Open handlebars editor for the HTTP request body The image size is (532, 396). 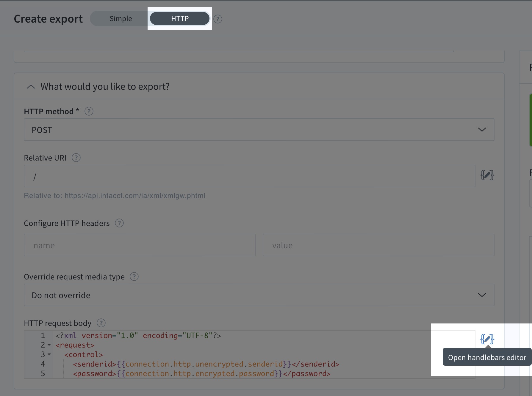[x=488, y=339]
